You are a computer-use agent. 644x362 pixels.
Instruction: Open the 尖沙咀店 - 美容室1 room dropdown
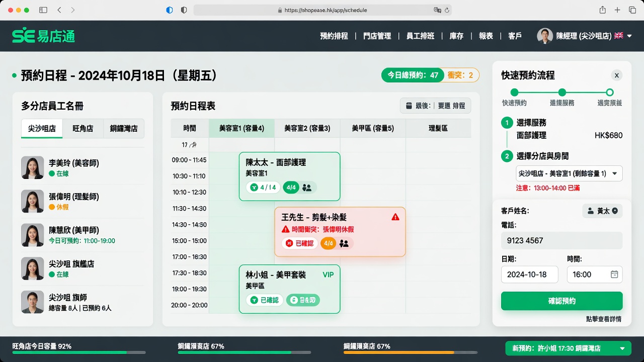569,173
